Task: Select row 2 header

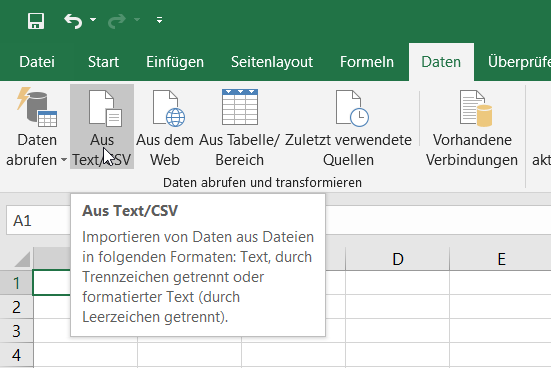Action: click(17, 307)
